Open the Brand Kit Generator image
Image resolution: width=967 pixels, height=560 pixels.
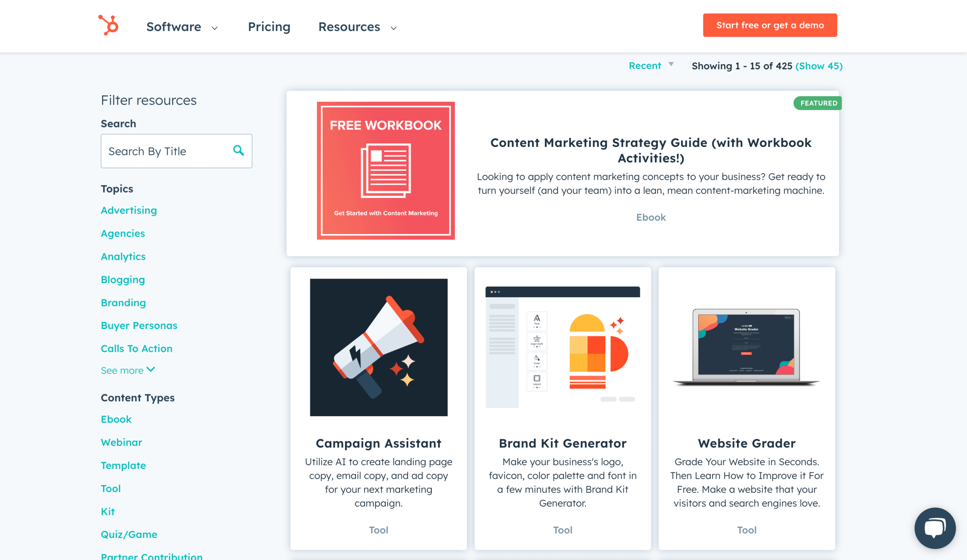(562, 347)
